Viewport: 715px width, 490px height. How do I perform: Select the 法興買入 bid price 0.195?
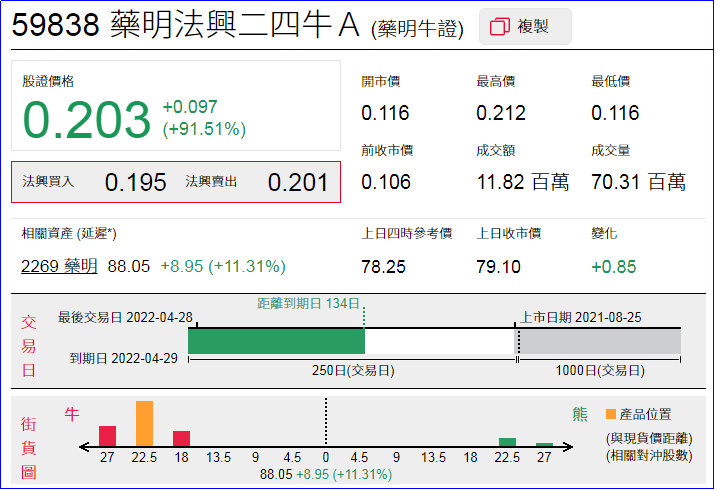[x=135, y=182]
